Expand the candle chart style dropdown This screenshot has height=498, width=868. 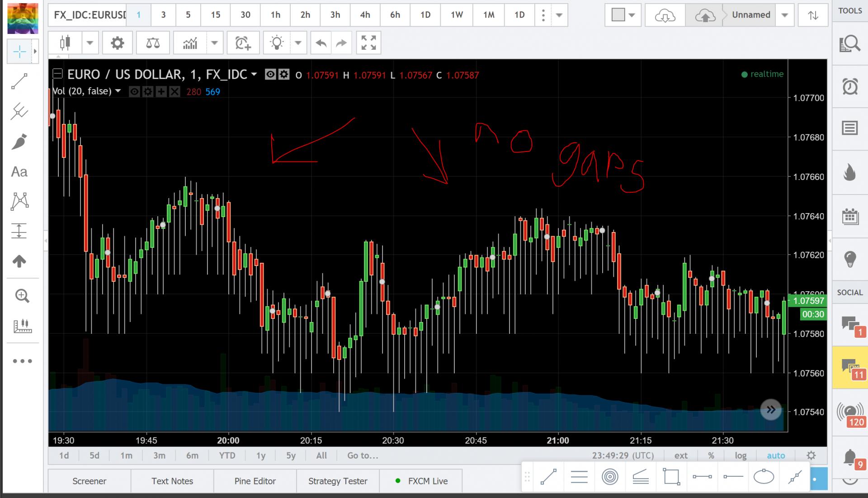click(x=90, y=43)
